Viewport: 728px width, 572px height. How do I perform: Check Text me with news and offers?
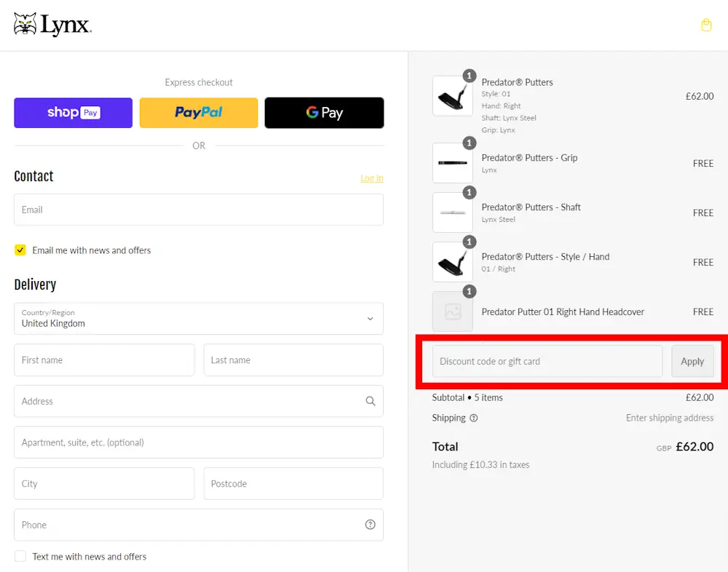point(20,556)
